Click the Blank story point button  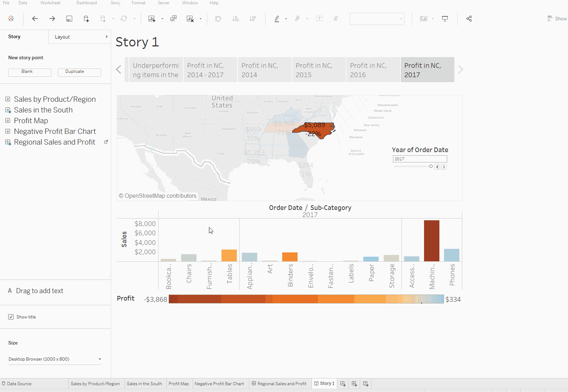point(30,72)
